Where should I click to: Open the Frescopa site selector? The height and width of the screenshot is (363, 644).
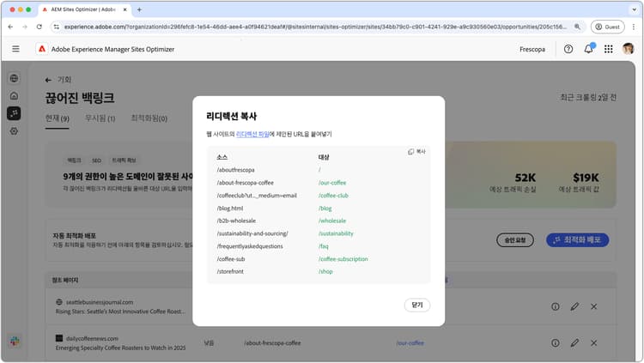coord(532,49)
